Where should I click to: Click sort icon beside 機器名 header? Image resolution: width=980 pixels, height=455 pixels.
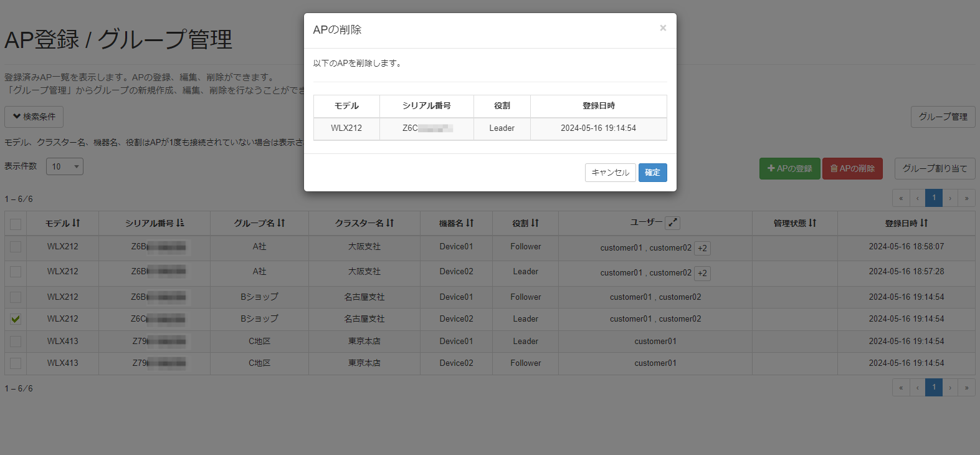pos(470,223)
